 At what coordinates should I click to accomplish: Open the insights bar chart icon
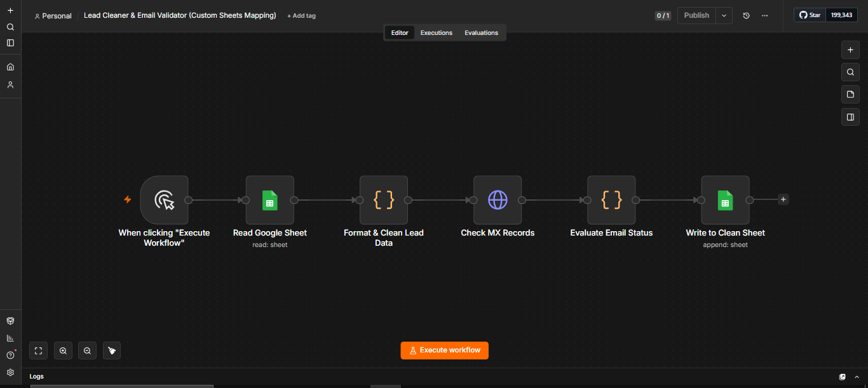10,338
